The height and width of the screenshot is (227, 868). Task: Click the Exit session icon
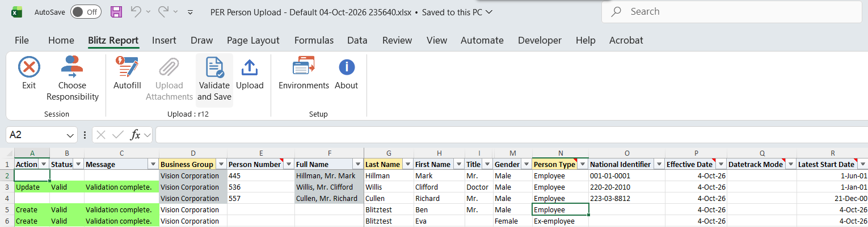coord(29,67)
